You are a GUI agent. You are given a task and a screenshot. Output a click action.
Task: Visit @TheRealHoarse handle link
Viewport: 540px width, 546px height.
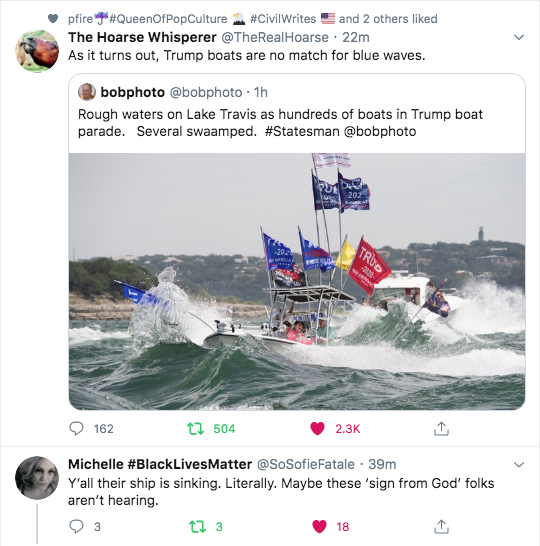(x=275, y=37)
